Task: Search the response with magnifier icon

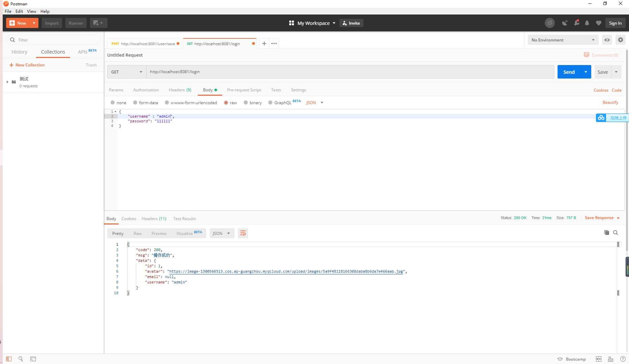Action: [x=616, y=233]
